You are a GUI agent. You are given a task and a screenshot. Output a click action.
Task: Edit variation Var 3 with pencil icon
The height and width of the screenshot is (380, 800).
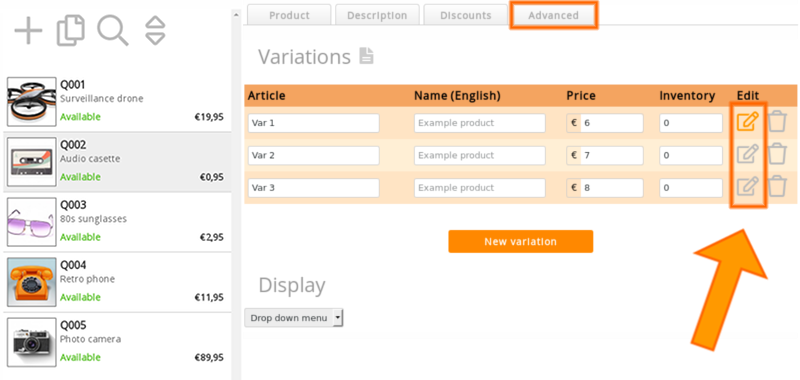[x=747, y=187]
